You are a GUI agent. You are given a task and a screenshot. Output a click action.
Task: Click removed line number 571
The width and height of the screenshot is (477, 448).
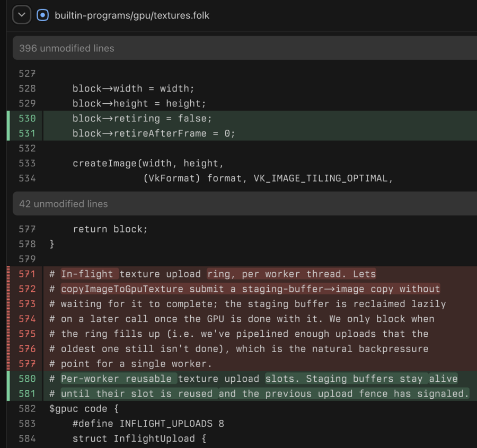tap(27, 274)
